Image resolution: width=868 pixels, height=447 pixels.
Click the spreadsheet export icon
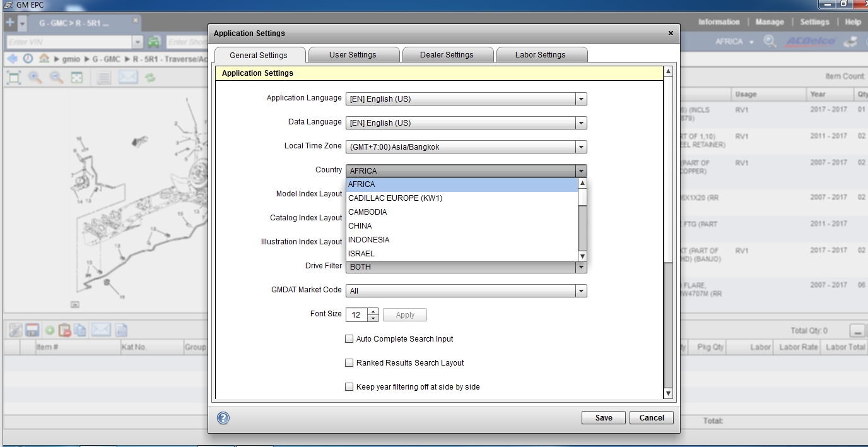(121, 330)
